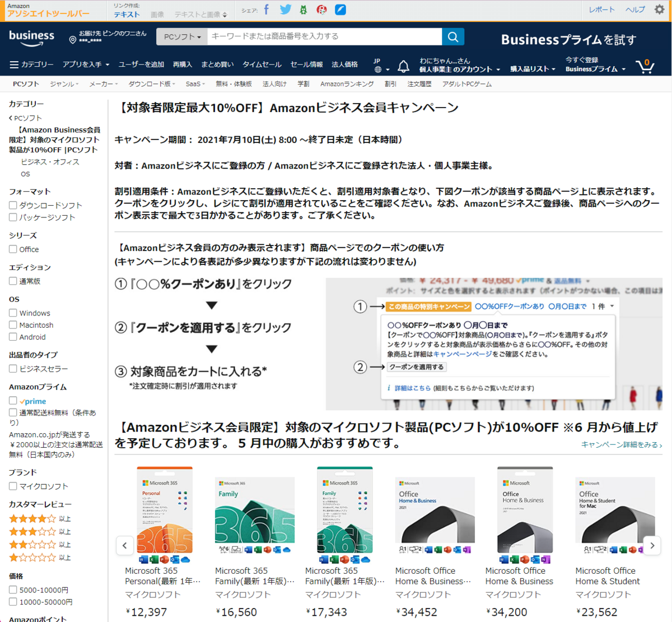
Task: Filter by two stars and up
Action: click(40, 544)
